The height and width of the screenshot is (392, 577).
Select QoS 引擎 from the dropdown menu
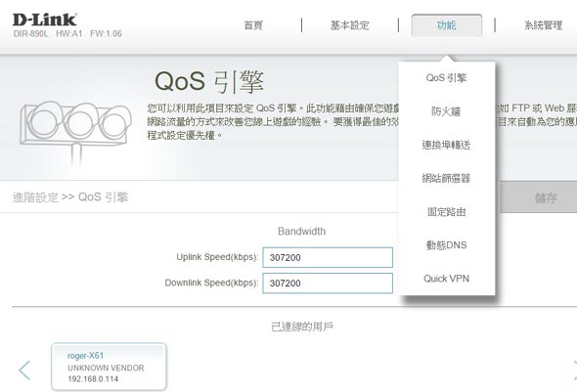pos(446,78)
